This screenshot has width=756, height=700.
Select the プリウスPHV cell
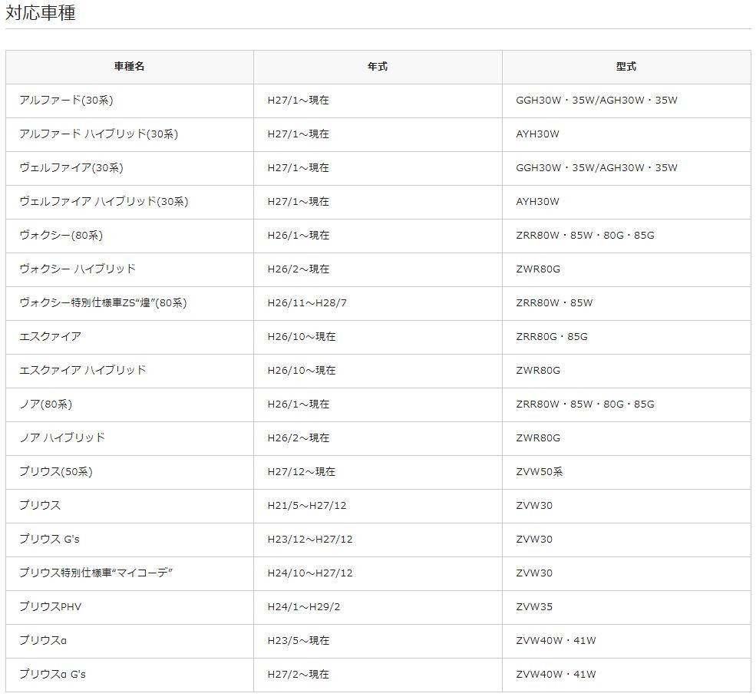click(x=129, y=606)
